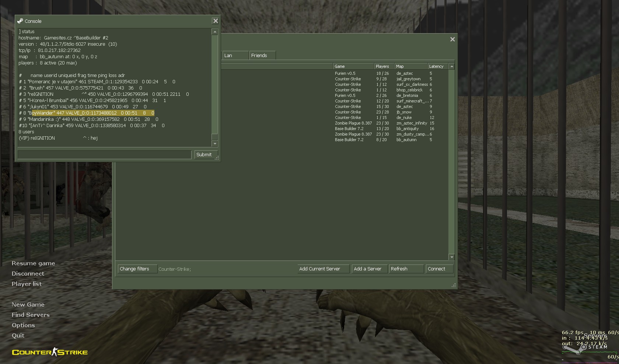Click Resume game in main menu
This screenshot has height=364, width=619.
coord(33,263)
